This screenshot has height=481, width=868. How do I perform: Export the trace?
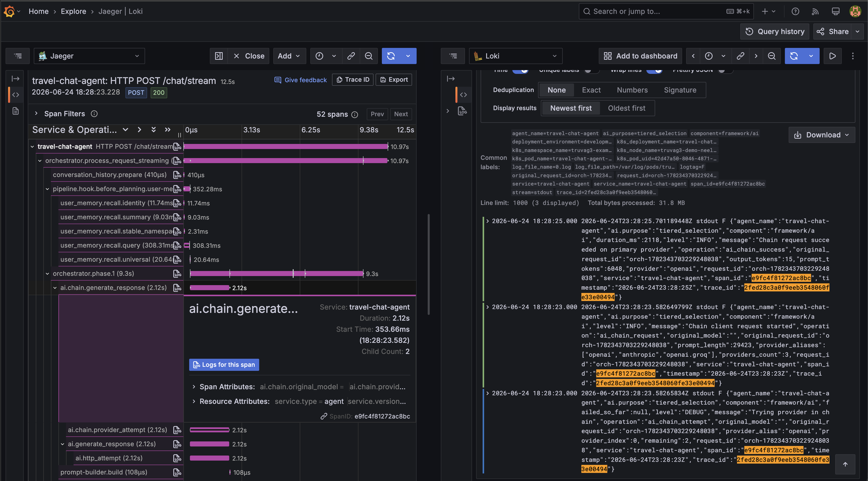(x=393, y=80)
